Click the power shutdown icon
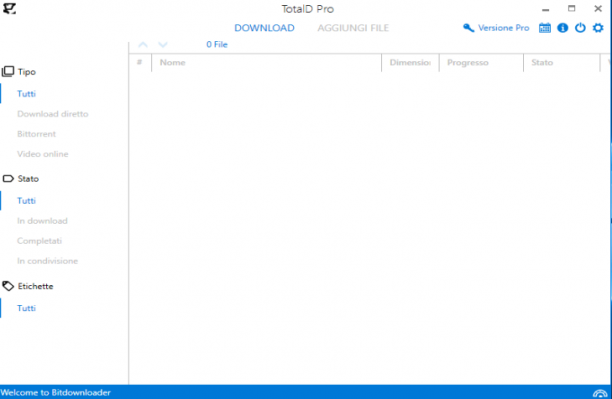Image resolution: width=612 pixels, height=399 pixels. click(580, 28)
